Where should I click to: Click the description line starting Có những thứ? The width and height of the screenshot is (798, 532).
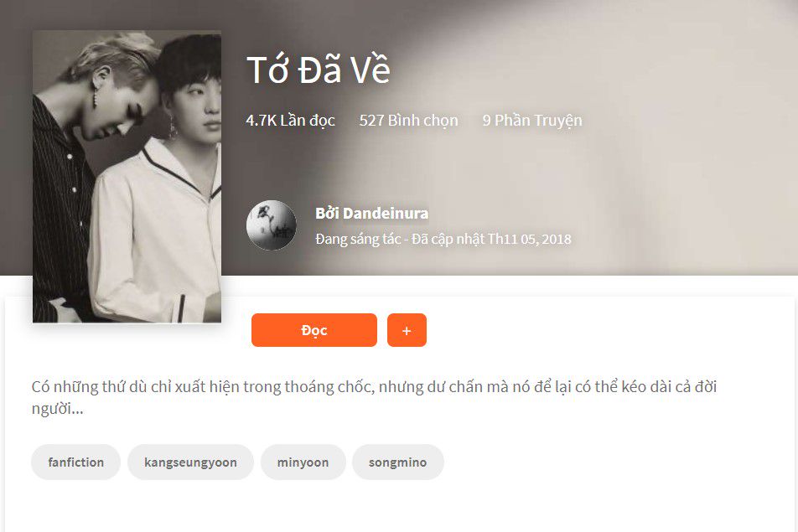pyautogui.click(x=374, y=386)
